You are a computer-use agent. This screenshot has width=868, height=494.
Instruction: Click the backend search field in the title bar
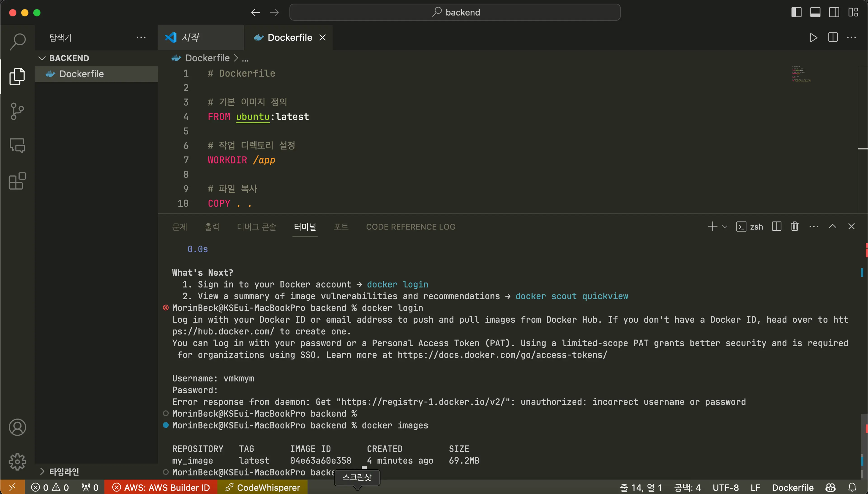coord(455,12)
